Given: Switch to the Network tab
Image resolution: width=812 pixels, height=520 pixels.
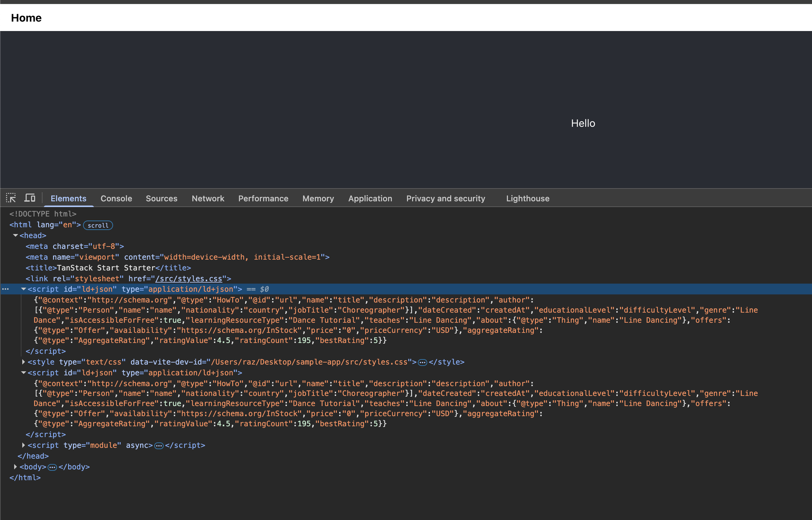Looking at the screenshot, I should pyautogui.click(x=208, y=199).
